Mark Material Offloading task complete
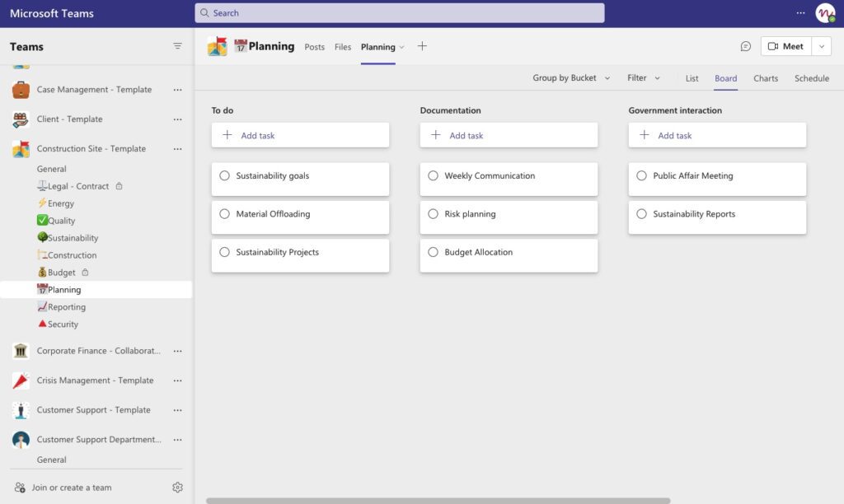The width and height of the screenshot is (844, 504). click(224, 214)
